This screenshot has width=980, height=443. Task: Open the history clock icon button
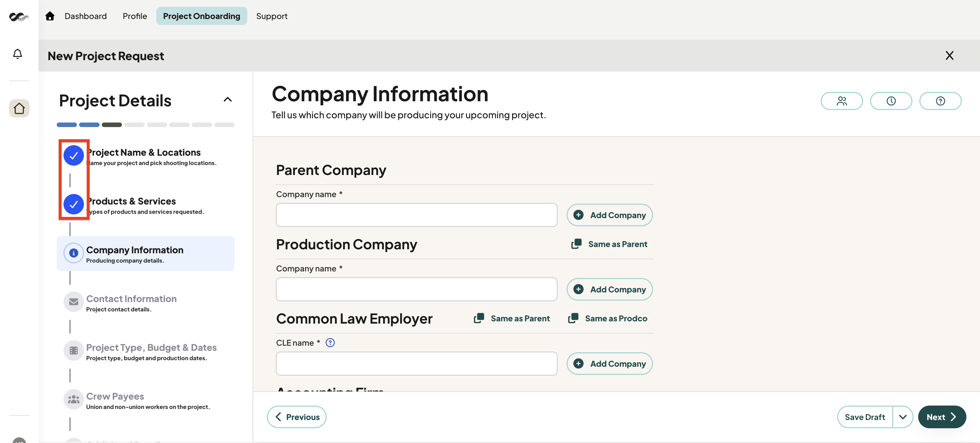point(891,101)
